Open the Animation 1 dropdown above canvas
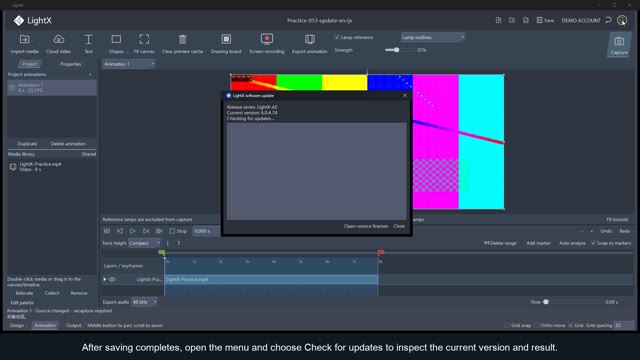 (x=129, y=64)
